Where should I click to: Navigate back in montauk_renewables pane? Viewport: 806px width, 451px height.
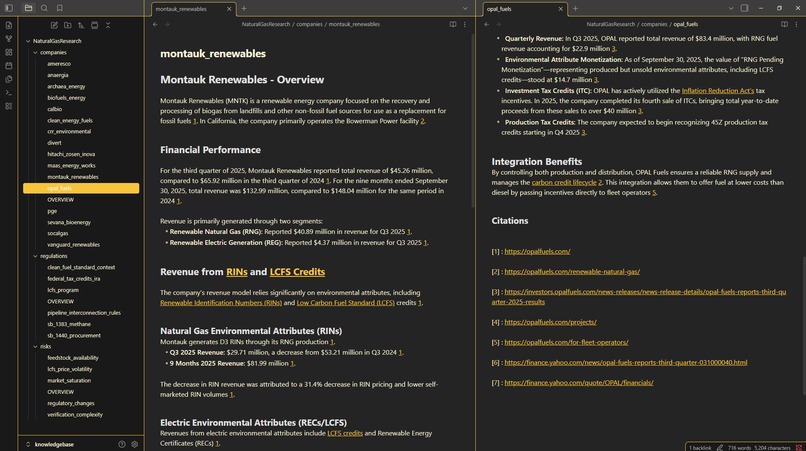coord(155,24)
